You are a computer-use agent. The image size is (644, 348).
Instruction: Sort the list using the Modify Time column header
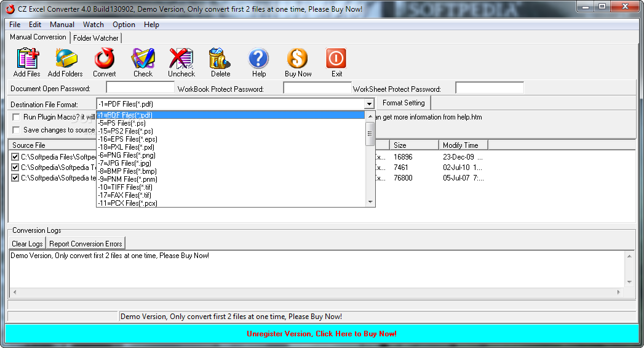tap(463, 145)
